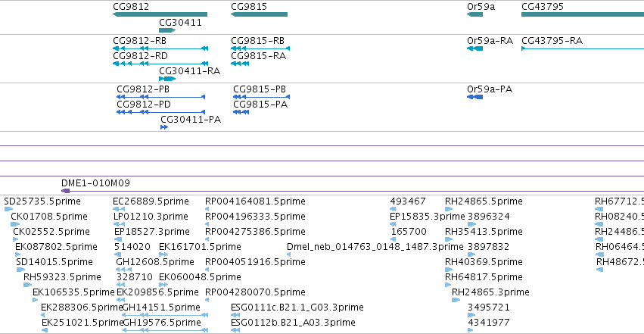Click the CG30411-PA protein arrows
This screenshot has height=334, width=644.
point(164,127)
